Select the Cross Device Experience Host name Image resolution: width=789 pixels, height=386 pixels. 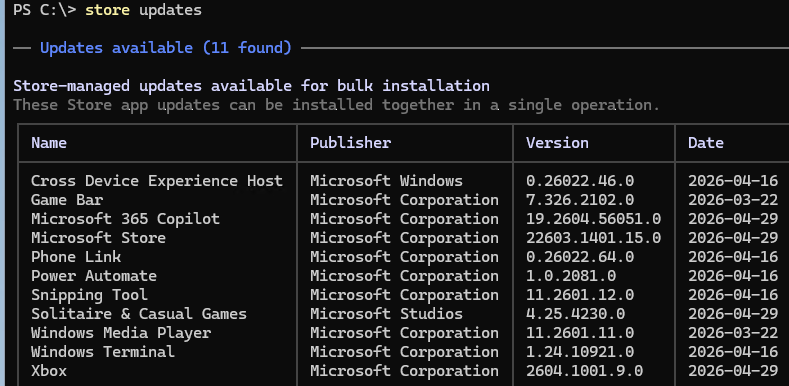pos(157,181)
